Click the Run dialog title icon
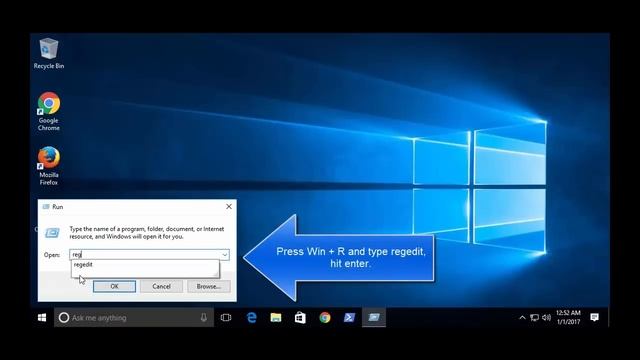 tap(46, 207)
